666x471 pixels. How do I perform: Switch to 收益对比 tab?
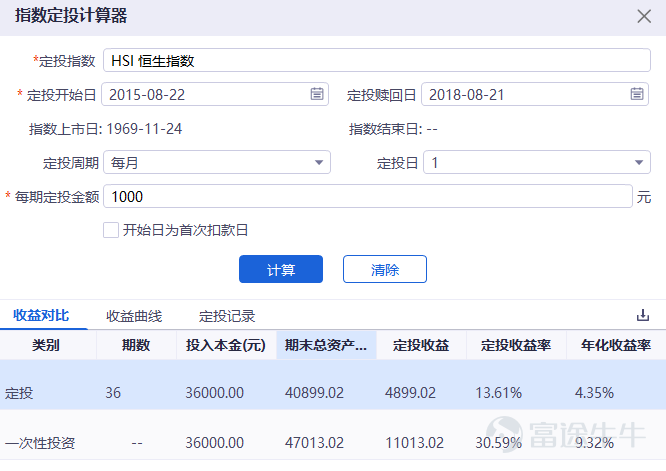(41, 316)
